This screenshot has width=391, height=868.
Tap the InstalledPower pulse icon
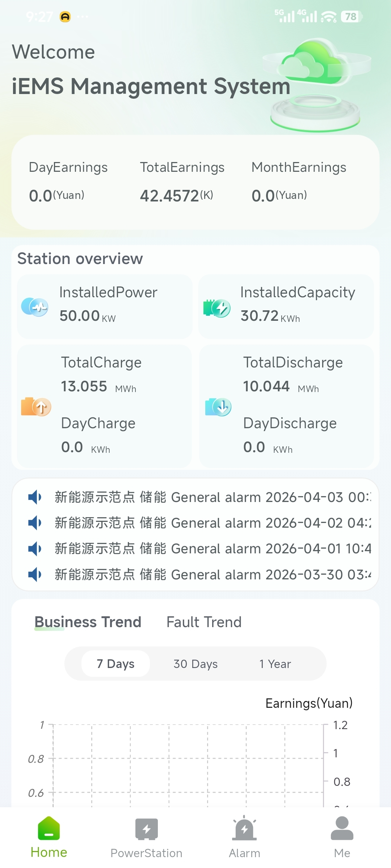[35, 307]
